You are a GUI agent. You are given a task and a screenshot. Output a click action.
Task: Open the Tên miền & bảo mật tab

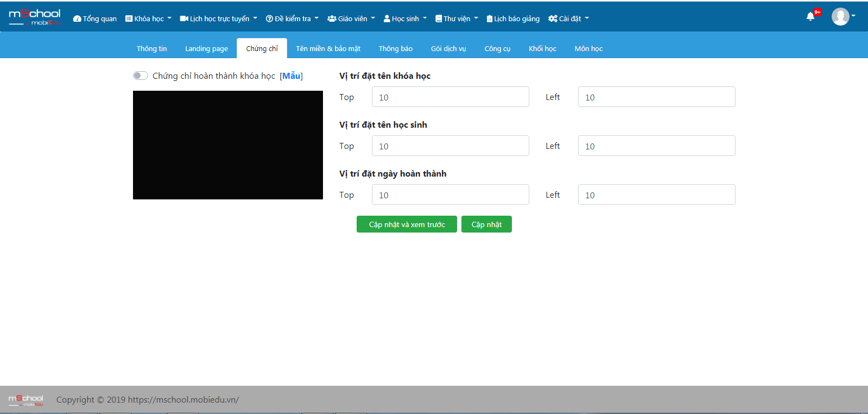pos(328,48)
